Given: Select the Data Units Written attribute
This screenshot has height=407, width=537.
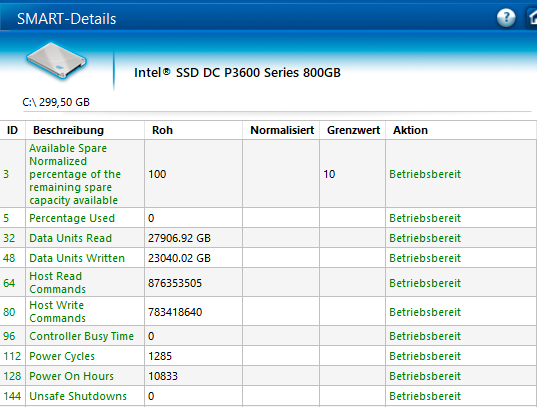Looking at the screenshot, I should pos(77,258).
